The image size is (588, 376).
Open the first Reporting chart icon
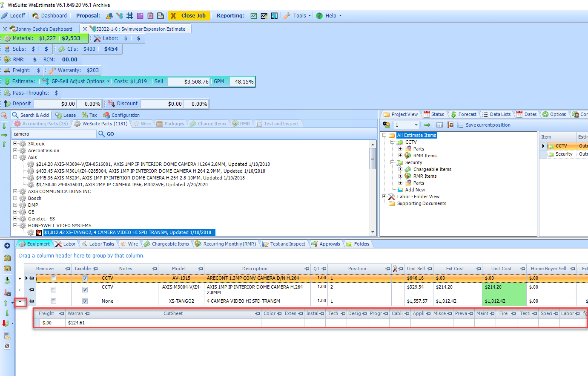coord(254,16)
